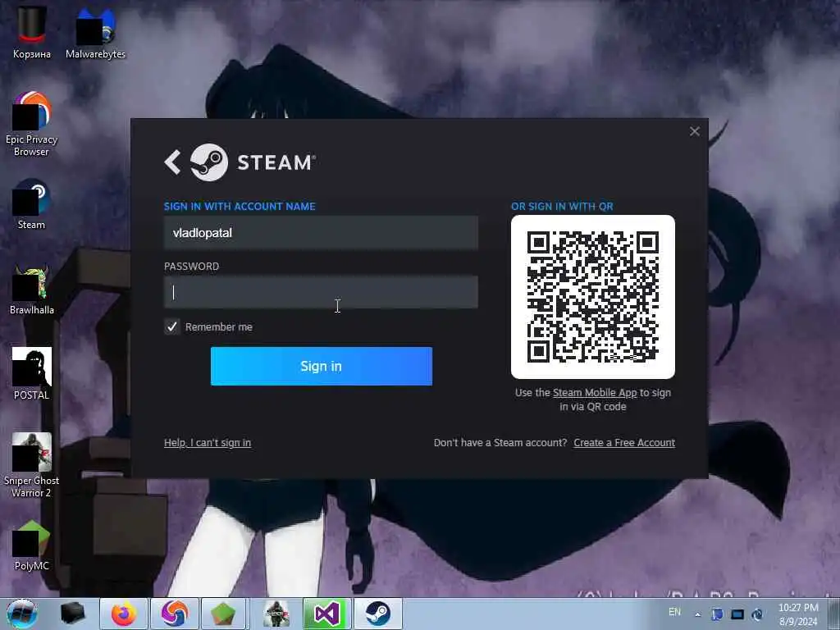The image size is (840, 630).
Task: Select the Sniper Ghost Warrior 2 desktop icon
Action: pyautogui.click(x=32, y=465)
